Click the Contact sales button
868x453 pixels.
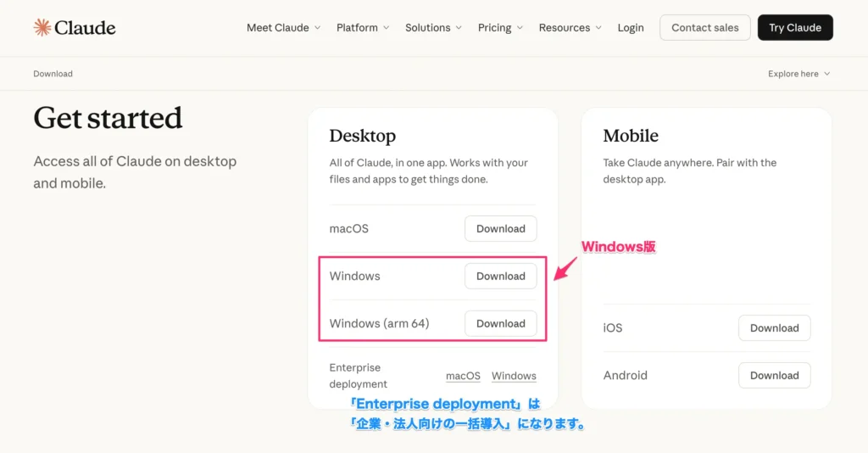704,28
